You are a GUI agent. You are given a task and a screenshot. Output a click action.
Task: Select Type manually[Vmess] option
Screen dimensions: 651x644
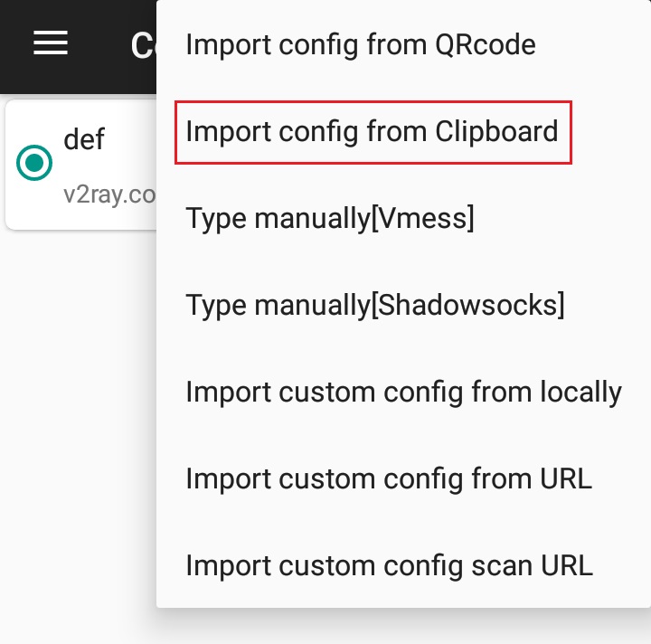tap(329, 219)
